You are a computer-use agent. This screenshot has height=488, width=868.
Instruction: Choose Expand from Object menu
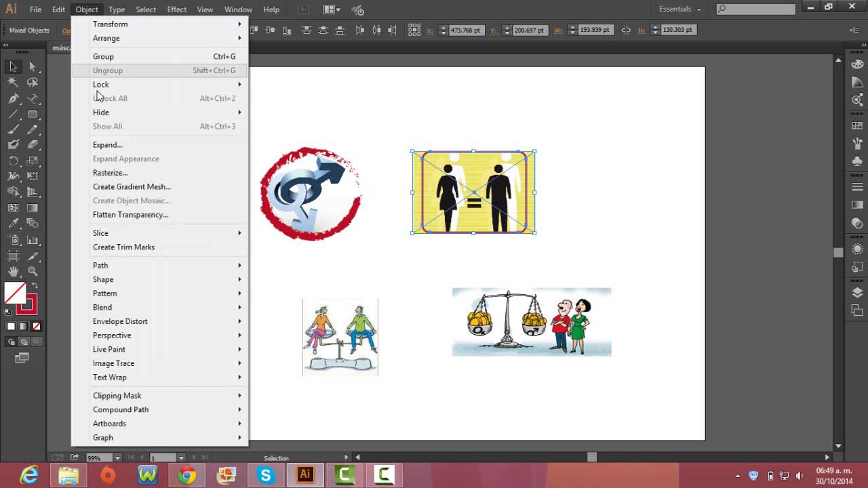[160, 144]
